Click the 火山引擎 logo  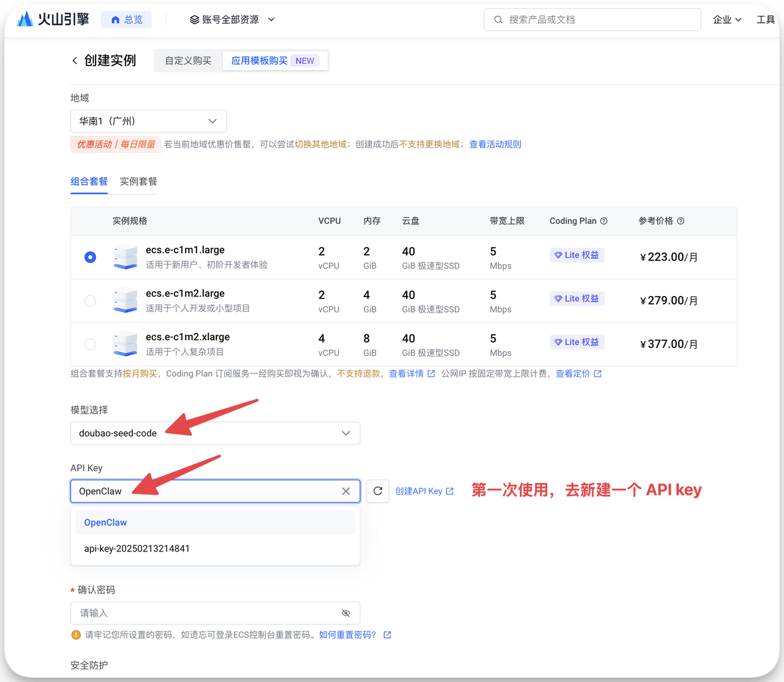click(x=53, y=20)
